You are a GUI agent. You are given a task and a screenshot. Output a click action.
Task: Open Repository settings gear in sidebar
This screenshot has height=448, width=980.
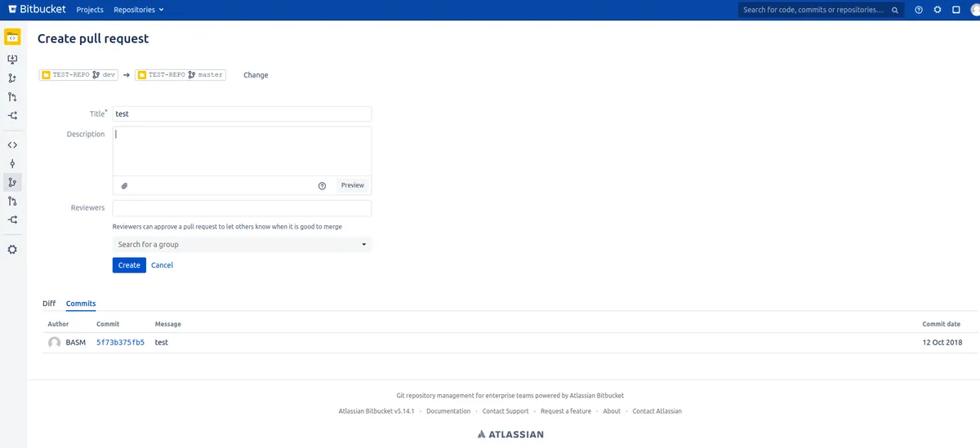12,249
